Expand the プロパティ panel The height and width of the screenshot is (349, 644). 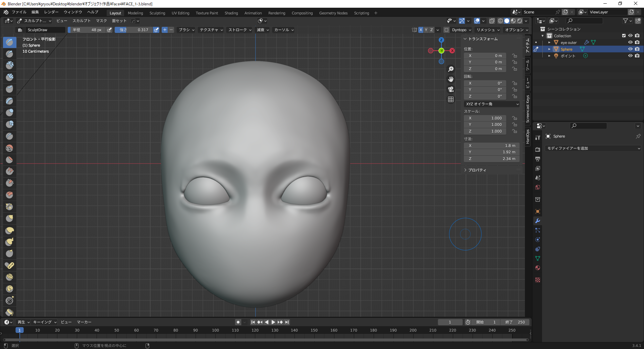477,170
